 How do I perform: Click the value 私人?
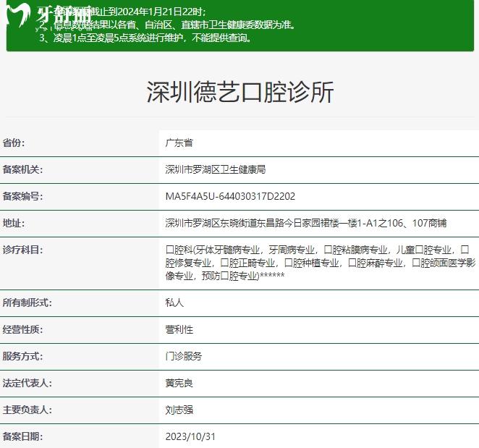click(174, 303)
